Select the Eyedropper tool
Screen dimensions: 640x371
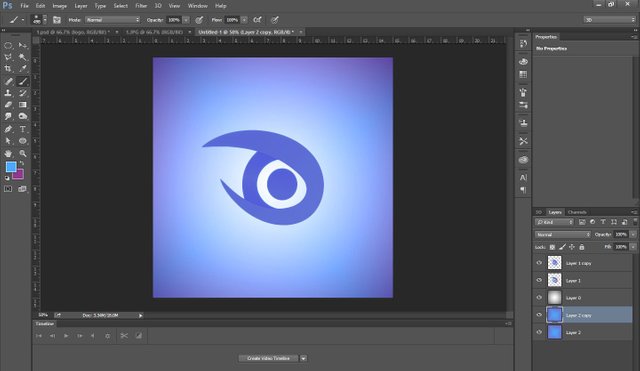pos(23,69)
